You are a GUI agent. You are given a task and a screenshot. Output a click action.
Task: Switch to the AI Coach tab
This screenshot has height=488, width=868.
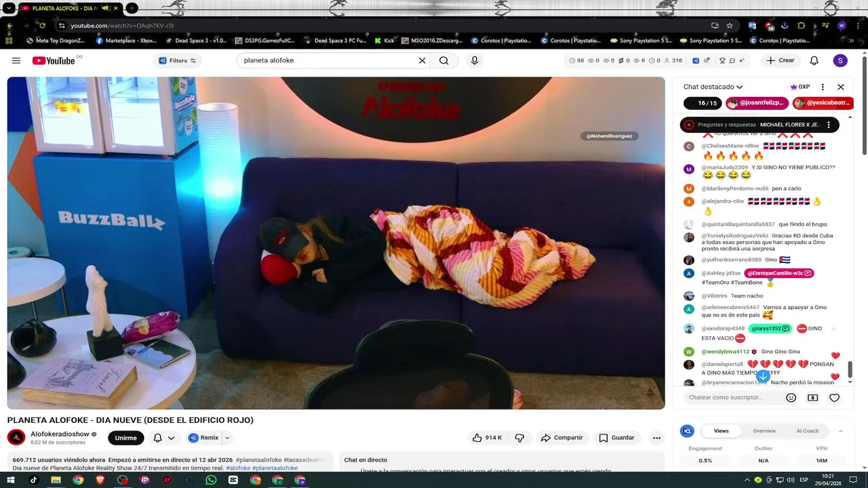[807, 431]
